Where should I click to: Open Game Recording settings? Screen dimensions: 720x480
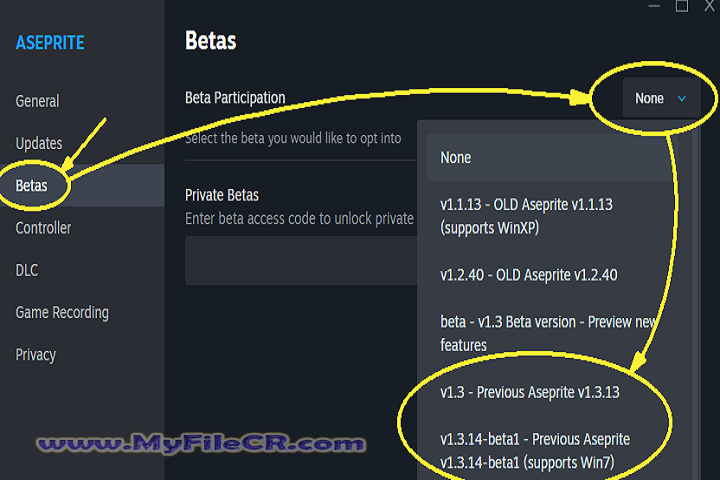pyautogui.click(x=62, y=312)
